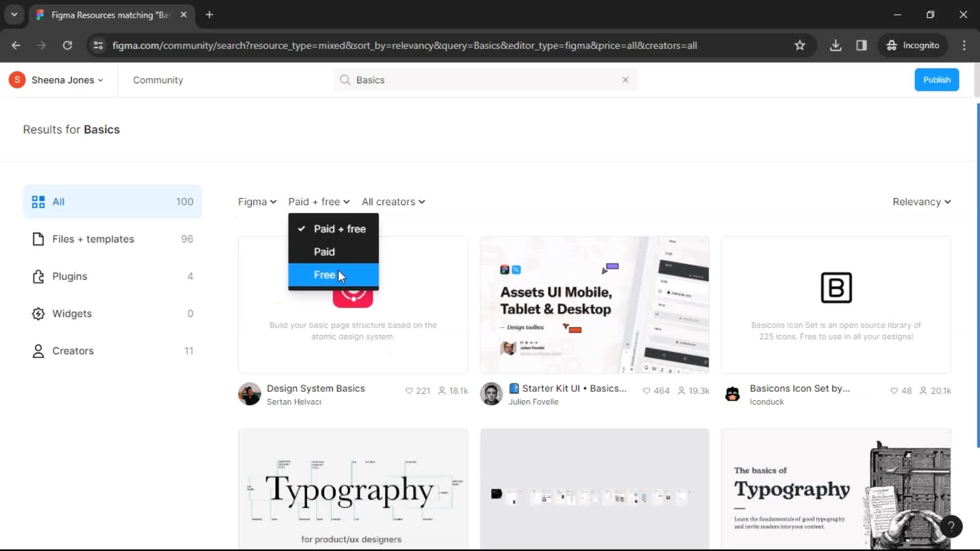Select the checked Paid + free menu entry
980x551 pixels.
(333, 229)
